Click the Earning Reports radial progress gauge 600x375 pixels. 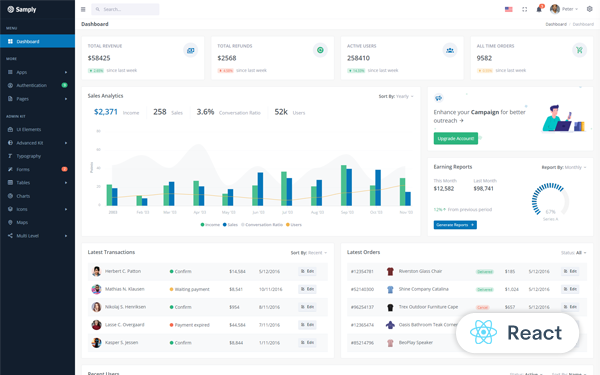(x=550, y=201)
